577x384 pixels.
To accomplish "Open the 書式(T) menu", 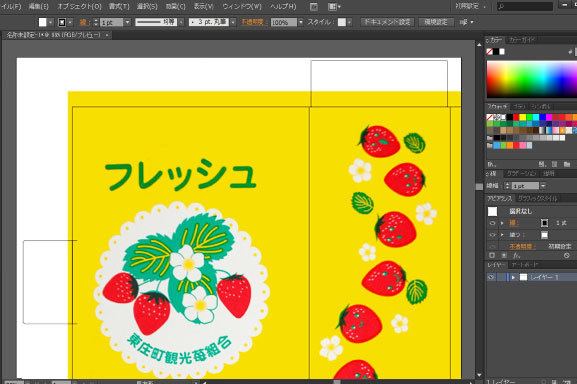I will pyautogui.click(x=119, y=6).
